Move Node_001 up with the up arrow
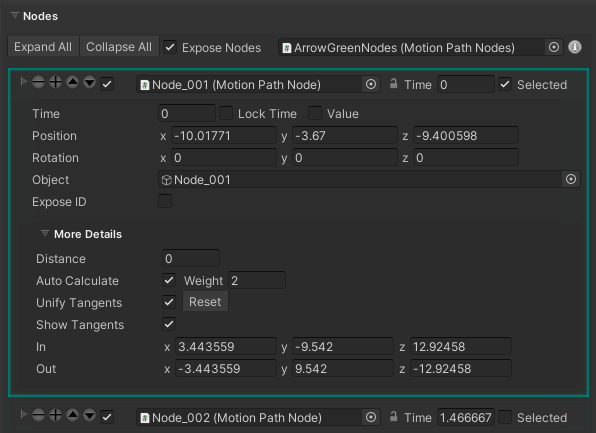 tap(73, 82)
